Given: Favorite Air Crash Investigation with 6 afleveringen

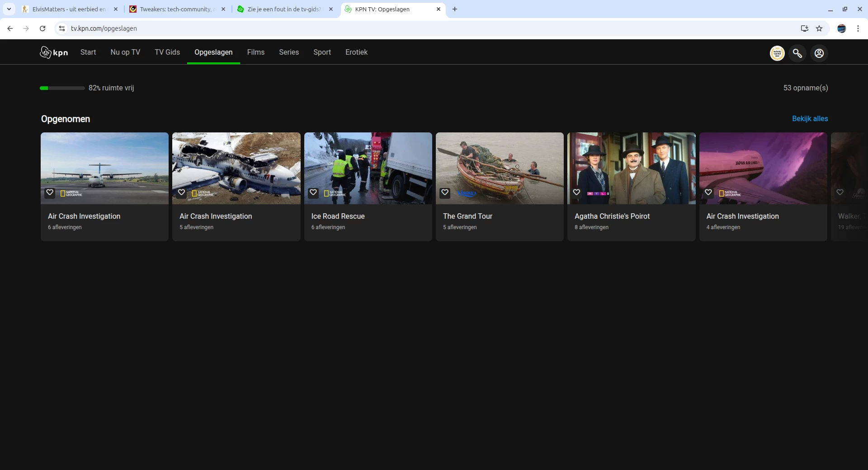Looking at the screenshot, I should [x=50, y=193].
